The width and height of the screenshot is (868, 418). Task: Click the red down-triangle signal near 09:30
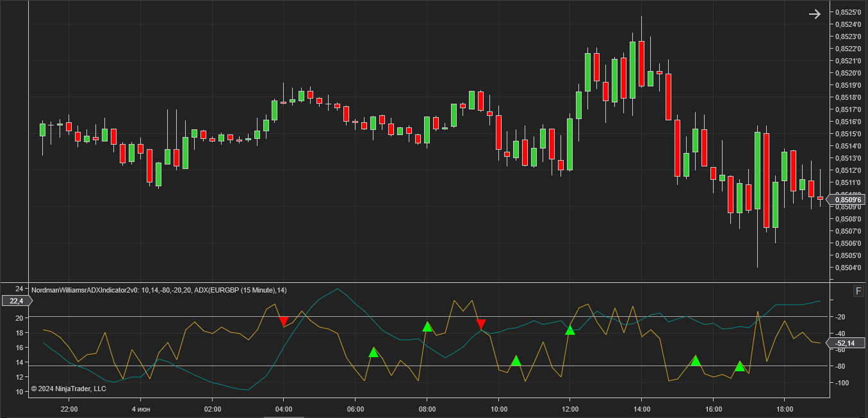481,324
